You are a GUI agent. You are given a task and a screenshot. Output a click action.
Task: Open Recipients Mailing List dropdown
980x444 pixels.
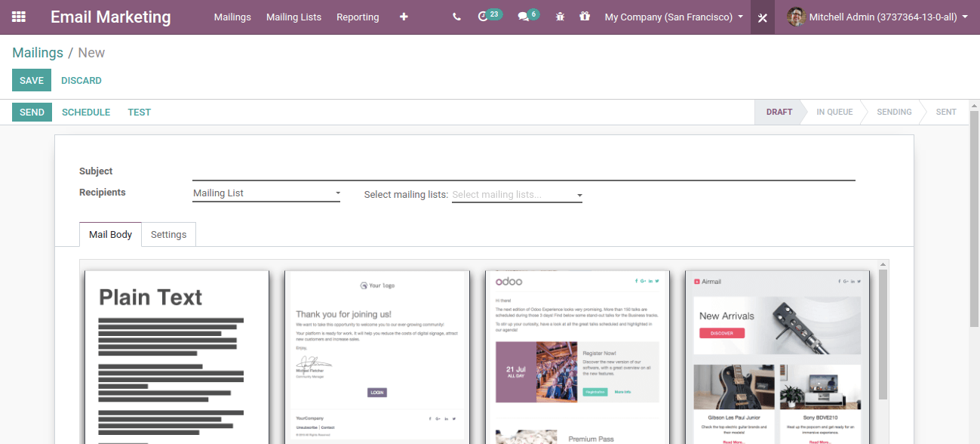pyautogui.click(x=266, y=193)
